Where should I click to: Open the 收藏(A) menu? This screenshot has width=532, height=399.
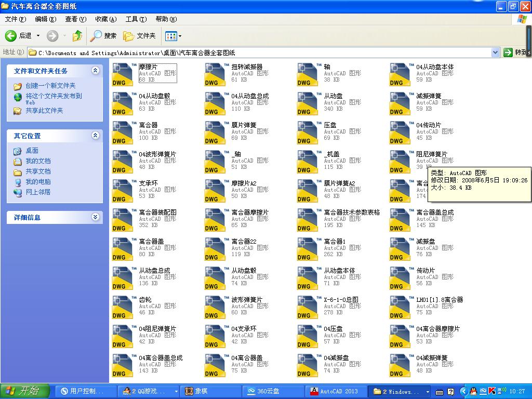[x=106, y=19]
